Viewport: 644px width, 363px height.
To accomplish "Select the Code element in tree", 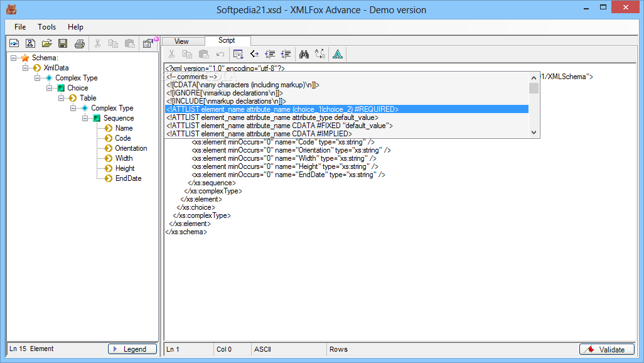I will pyautogui.click(x=123, y=138).
